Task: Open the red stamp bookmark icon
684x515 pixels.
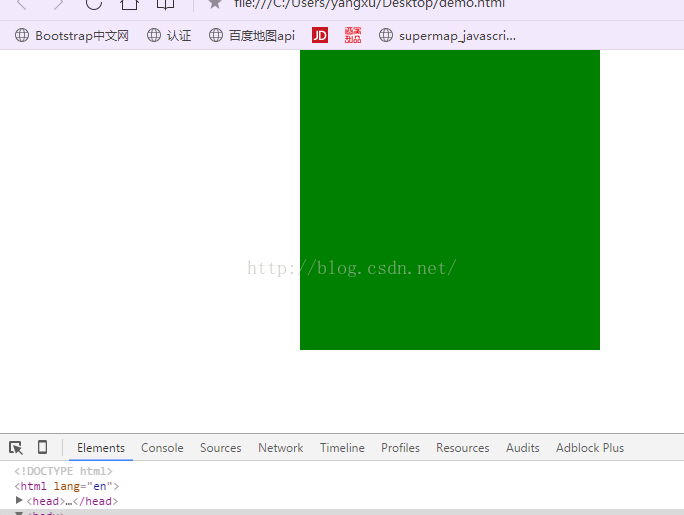Action: [x=353, y=35]
